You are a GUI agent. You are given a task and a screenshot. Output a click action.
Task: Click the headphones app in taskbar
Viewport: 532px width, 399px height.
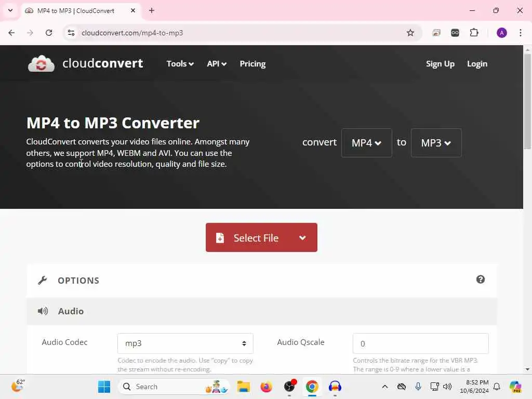click(335, 387)
